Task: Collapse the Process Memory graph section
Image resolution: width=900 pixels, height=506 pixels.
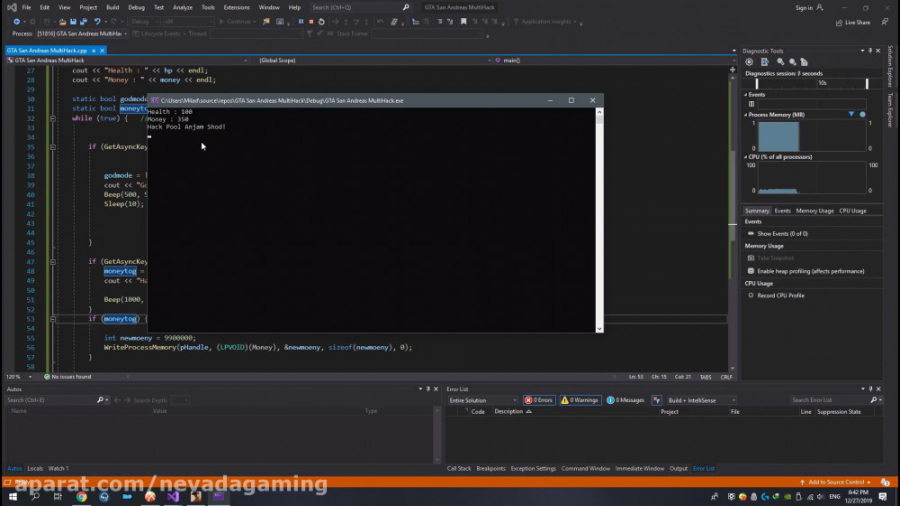Action: [746, 115]
